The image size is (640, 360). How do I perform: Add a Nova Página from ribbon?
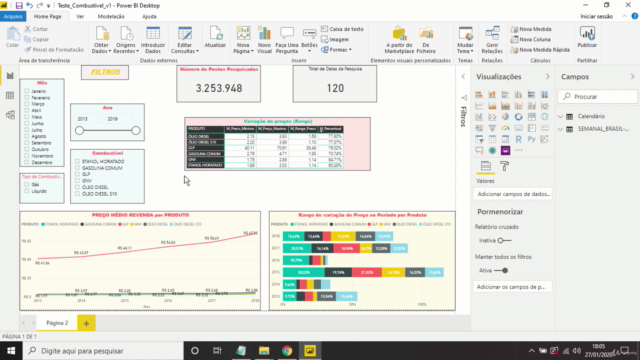pos(243,33)
